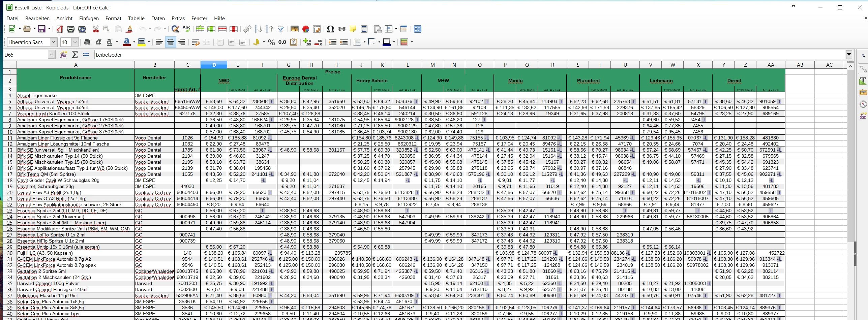
Task: Select column D header
Action: 214,65
